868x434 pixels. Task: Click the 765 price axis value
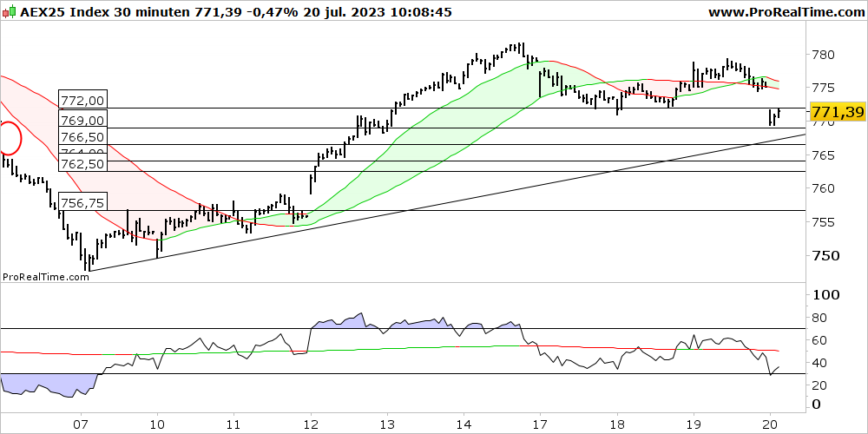click(x=825, y=155)
